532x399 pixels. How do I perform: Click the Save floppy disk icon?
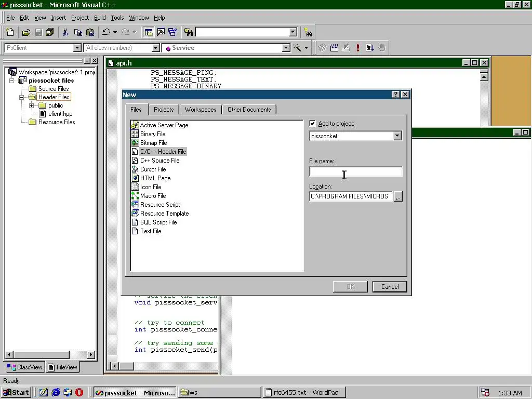coord(38,32)
